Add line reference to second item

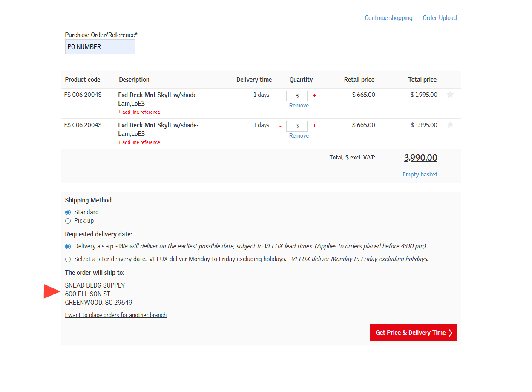click(x=139, y=142)
